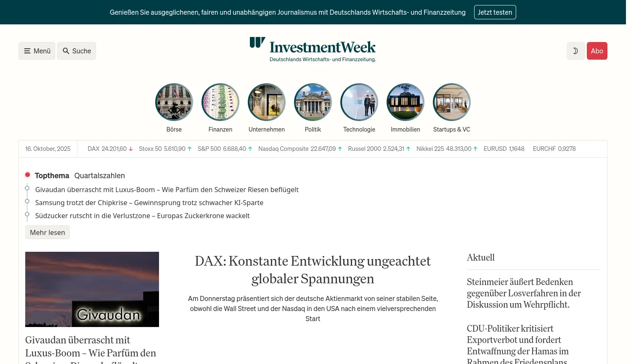This screenshot has width=631, height=364.
Task: Open the Unternehmen category icon
Action: pos(266,102)
